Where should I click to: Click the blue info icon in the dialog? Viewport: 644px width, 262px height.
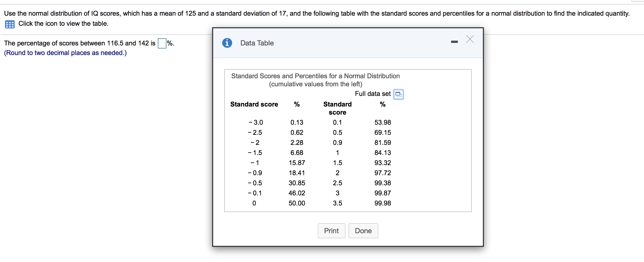(227, 43)
